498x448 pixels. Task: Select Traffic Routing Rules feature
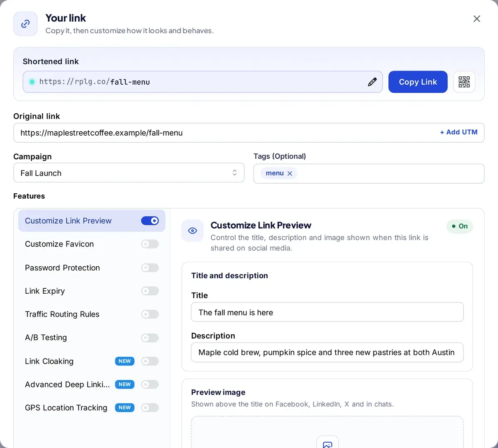[x=92, y=314]
